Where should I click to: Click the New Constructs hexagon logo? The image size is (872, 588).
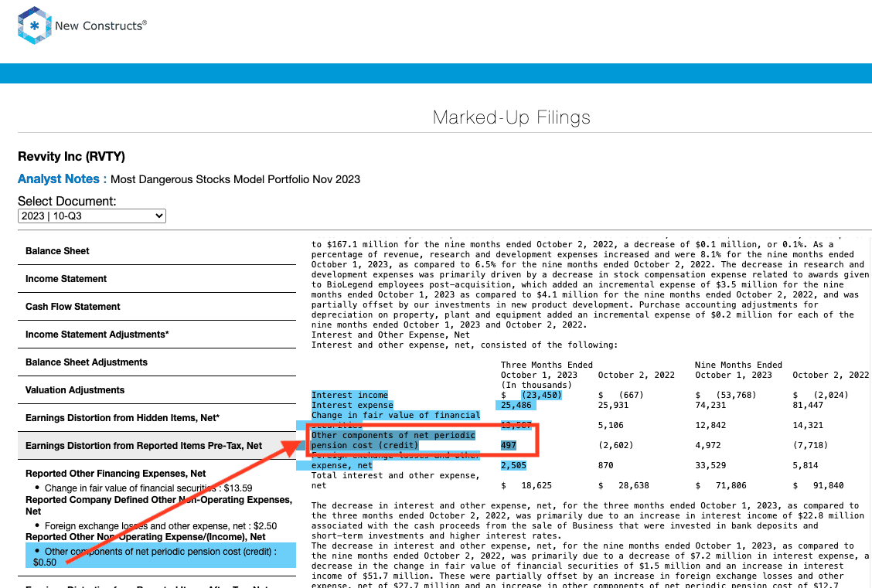tap(35, 25)
